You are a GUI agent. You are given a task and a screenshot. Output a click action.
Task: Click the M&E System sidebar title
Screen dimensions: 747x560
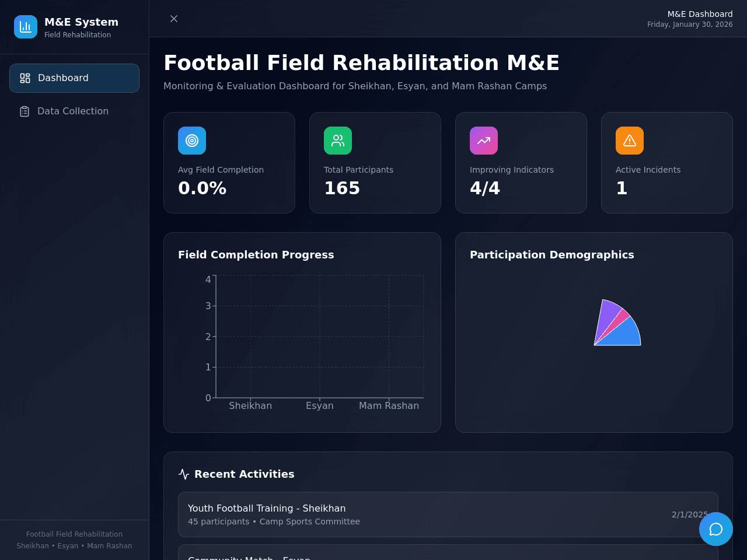pos(81,22)
